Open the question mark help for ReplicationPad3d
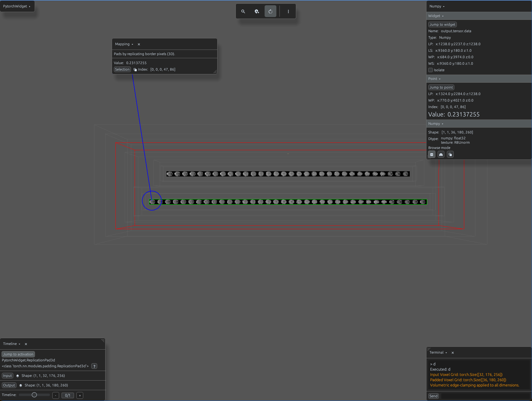Screen dimensions: 532x401 (94, 366)
